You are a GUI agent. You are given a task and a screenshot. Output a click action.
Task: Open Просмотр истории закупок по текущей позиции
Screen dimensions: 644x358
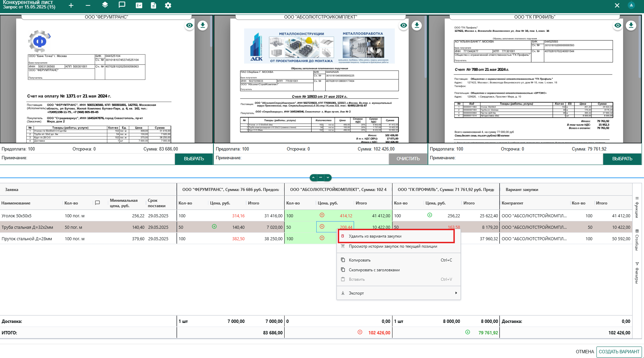click(399, 246)
